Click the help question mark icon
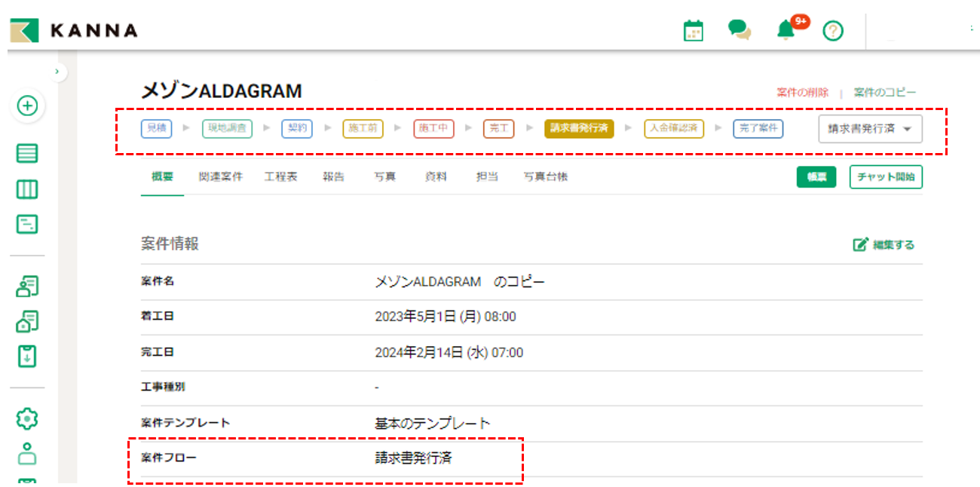This screenshot has width=980, height=487. pos(832,31)
